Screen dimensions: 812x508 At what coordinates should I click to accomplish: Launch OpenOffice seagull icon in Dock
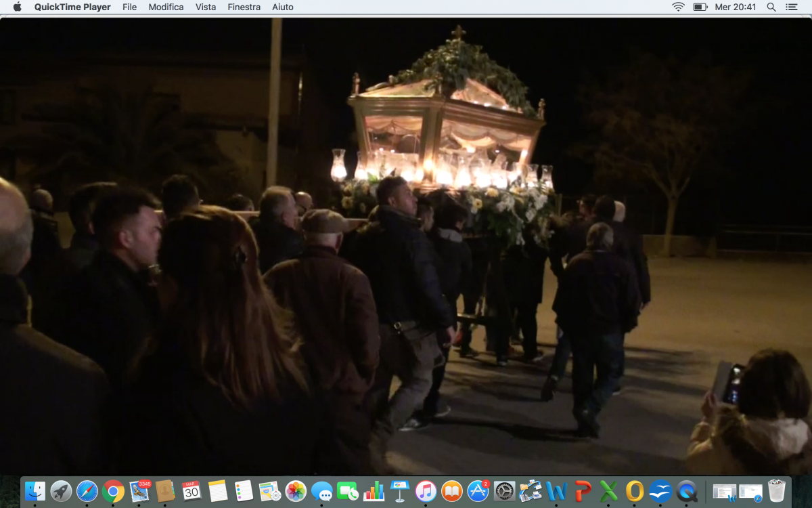pyautogui.click(x=660, y=491)
